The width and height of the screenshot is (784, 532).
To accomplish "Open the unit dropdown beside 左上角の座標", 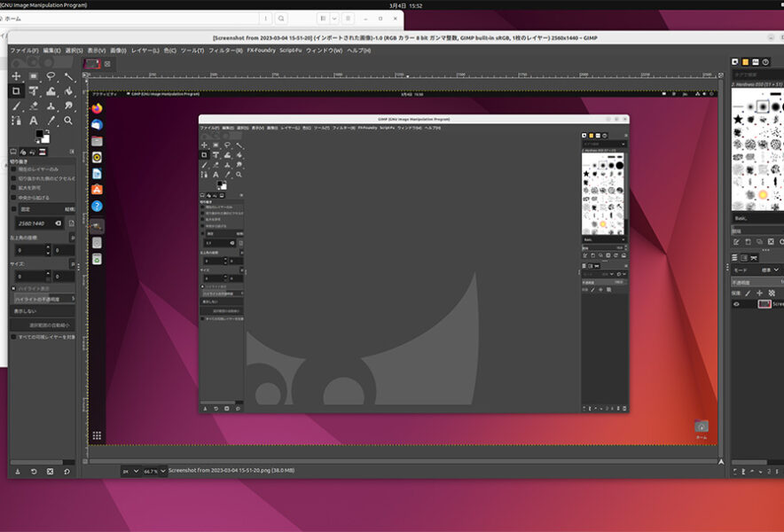I will pyautogui.click(x=73, y=238).
